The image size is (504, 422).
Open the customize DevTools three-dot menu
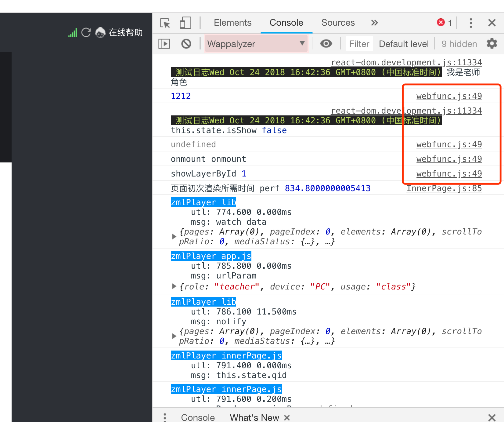(x=471, y=23)
